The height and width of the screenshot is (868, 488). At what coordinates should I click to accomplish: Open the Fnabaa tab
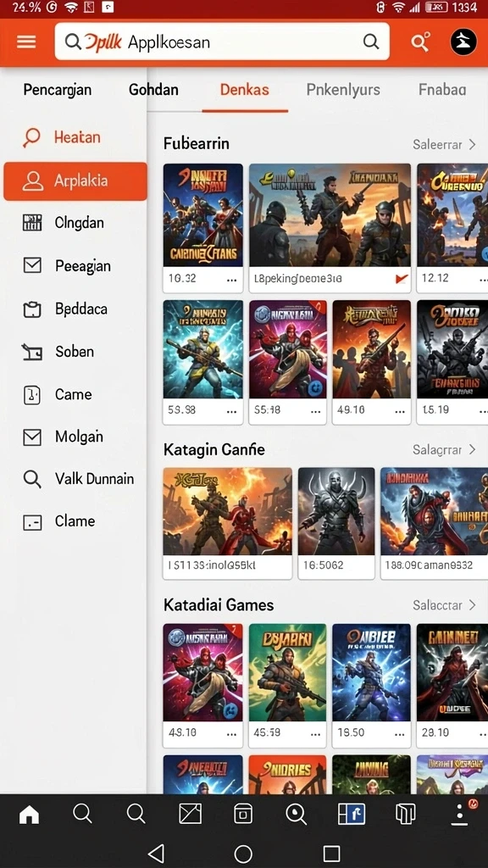click(442, 90)
